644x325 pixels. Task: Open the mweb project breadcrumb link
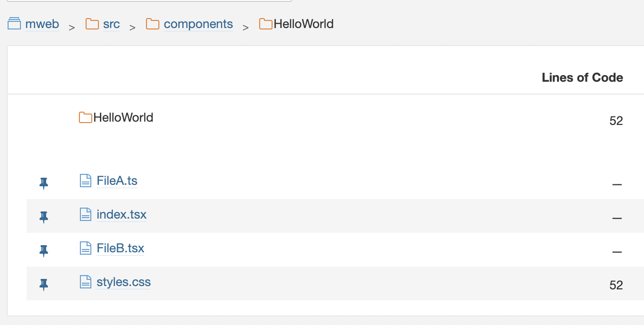tap(42, 24)
